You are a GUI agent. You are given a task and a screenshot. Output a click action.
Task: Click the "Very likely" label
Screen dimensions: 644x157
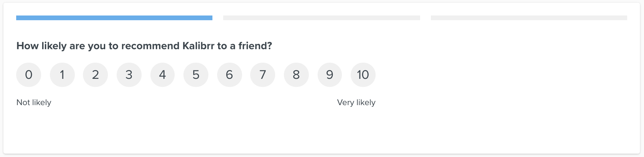tap(356, 102)
